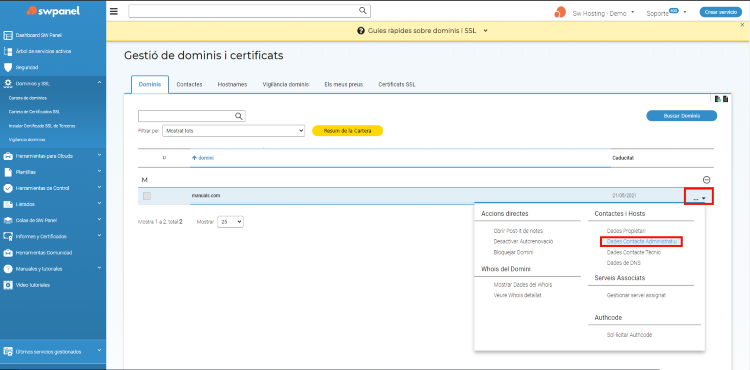
Task: Select Bloquejar Domini option
Action: (513, 252)
